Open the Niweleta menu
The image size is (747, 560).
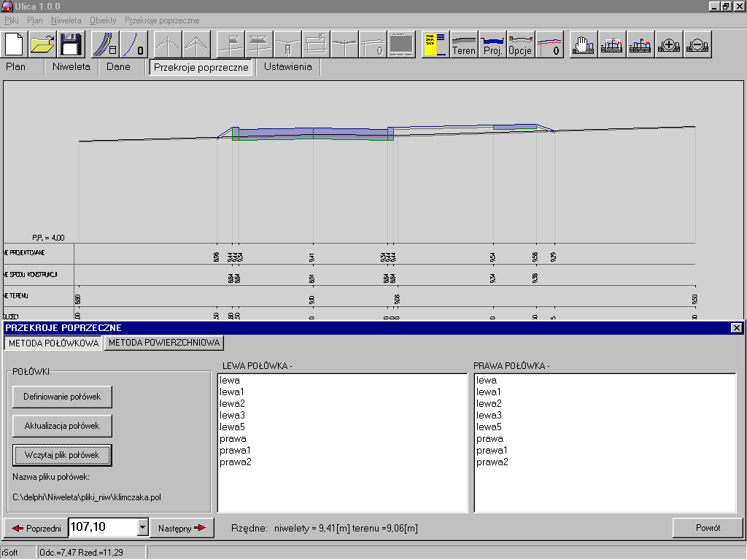tap(66, 20)
